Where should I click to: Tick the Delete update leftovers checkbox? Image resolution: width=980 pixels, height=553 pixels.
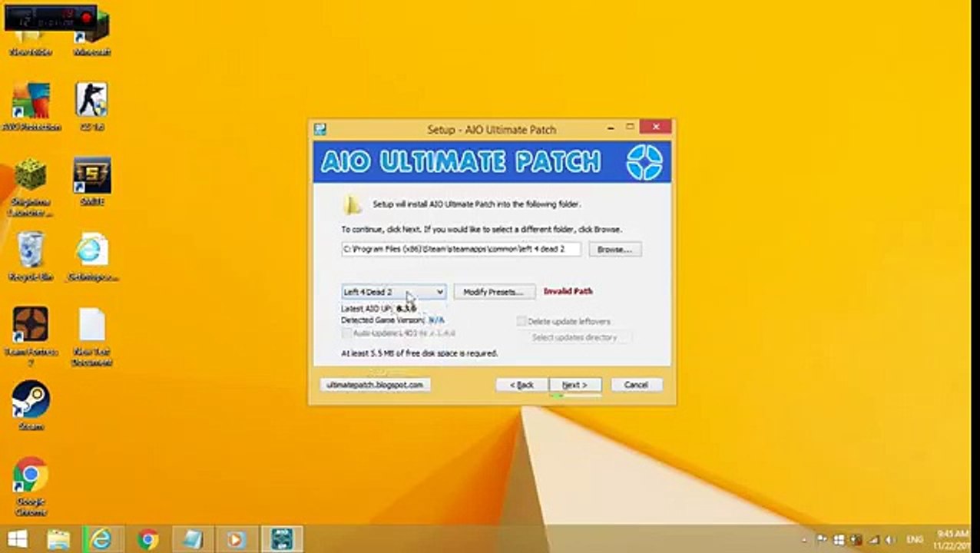click(521, 321)
